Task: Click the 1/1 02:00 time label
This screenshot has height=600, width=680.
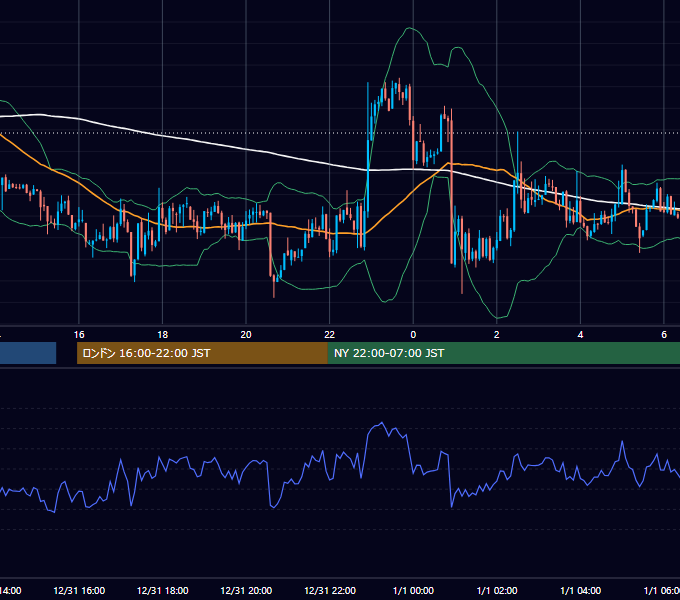Action: 497,591
